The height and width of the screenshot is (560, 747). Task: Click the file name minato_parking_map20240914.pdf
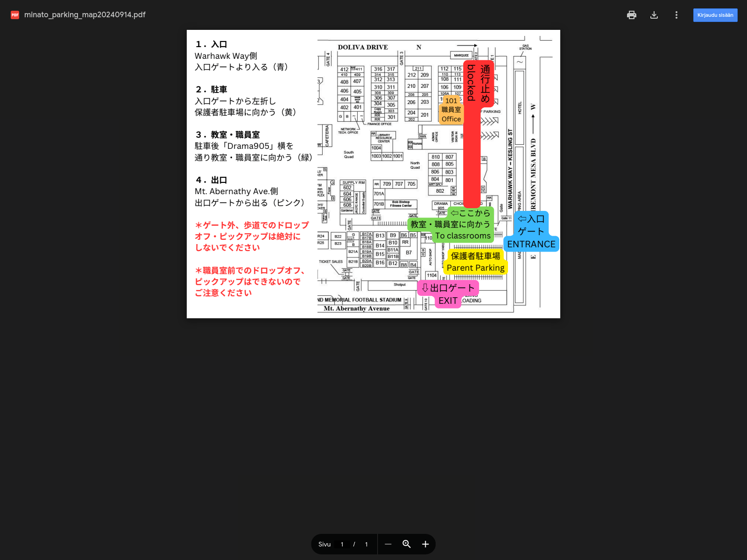(85, 15)
